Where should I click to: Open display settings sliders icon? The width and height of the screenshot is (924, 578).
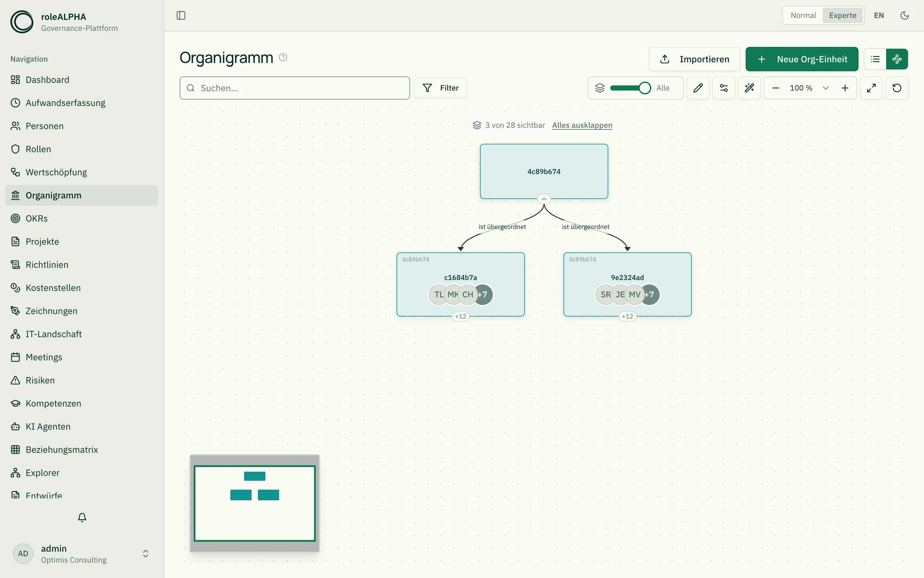click(723, 88)
